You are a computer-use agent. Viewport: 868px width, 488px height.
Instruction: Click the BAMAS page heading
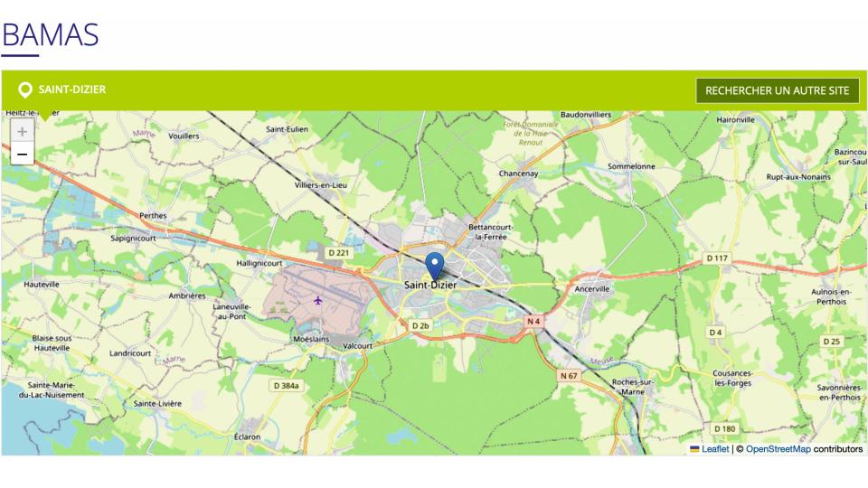(x=50, y=34)
